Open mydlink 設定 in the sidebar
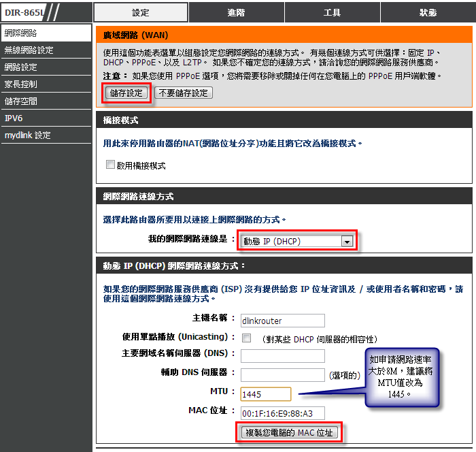 [46, 135]
